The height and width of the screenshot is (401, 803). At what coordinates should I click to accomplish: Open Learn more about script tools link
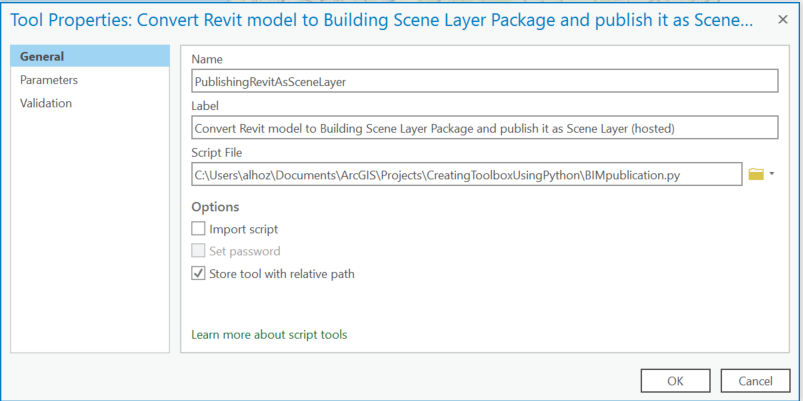point(269,334)
